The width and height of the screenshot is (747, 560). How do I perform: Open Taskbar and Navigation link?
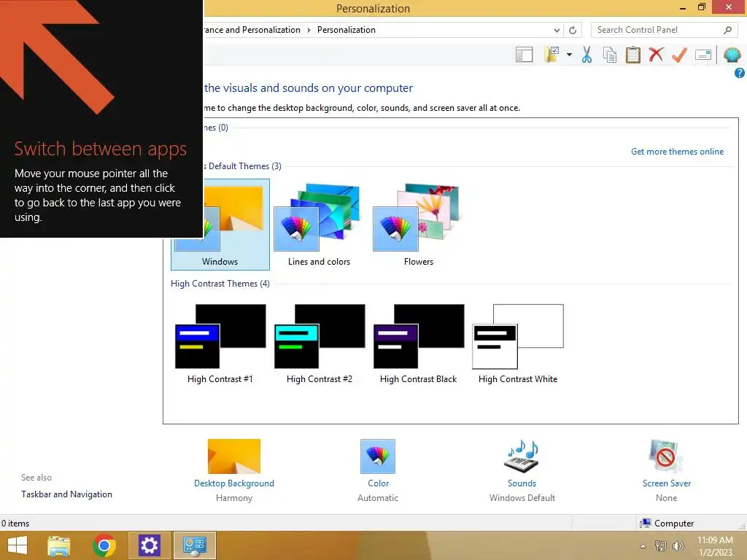pos(66,494)
